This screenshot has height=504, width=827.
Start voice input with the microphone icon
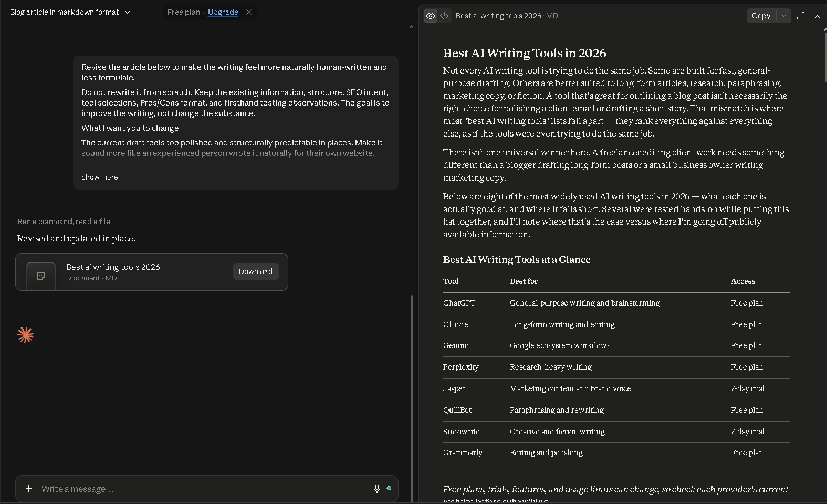[376, 489]
